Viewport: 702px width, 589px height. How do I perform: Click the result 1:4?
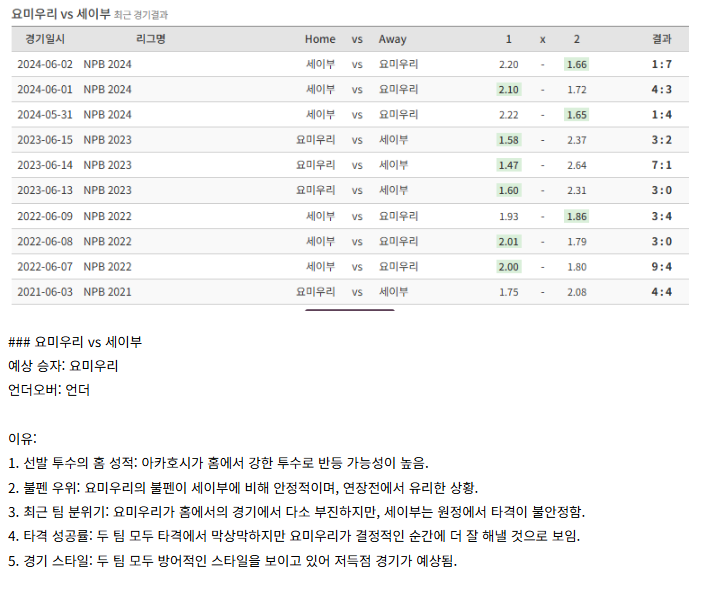pos(662,115)
